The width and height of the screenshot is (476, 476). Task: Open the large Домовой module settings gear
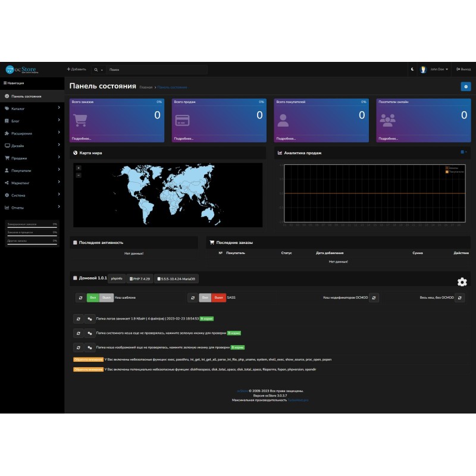[462, 282]
